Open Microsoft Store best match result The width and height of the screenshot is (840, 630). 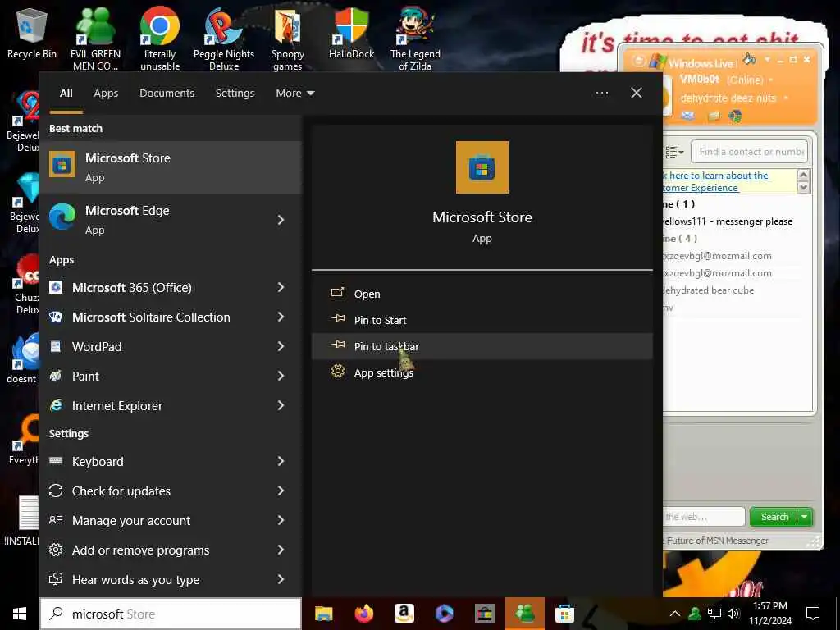pyautogui.click(x=171, y=167)
